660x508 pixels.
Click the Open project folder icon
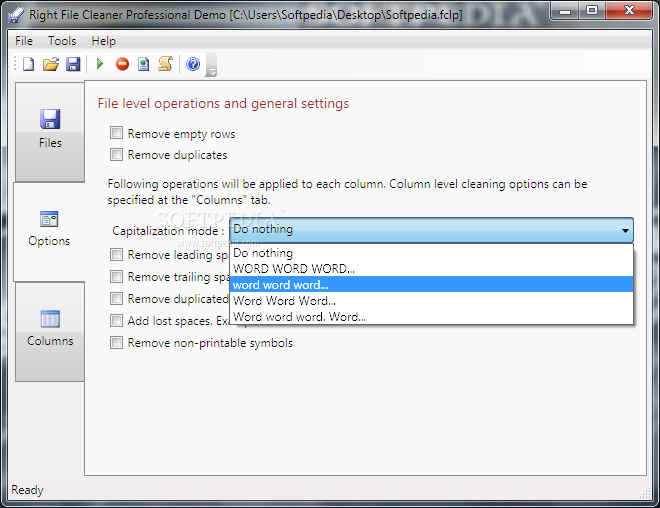pos(51,64)
